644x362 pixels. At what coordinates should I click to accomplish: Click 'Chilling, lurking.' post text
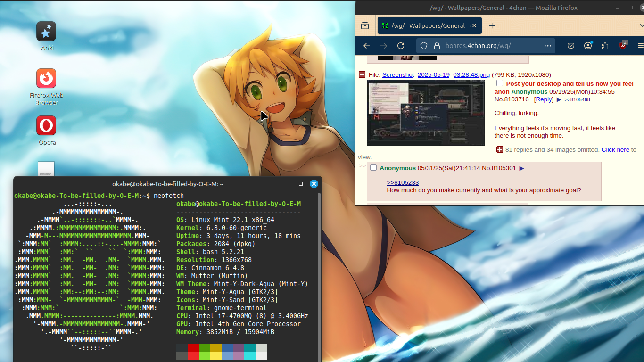(517, 113)
